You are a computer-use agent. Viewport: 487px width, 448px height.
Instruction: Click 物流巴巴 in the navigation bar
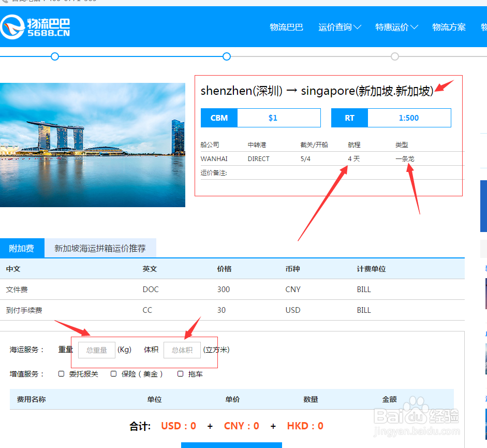[x=286, y=27]
